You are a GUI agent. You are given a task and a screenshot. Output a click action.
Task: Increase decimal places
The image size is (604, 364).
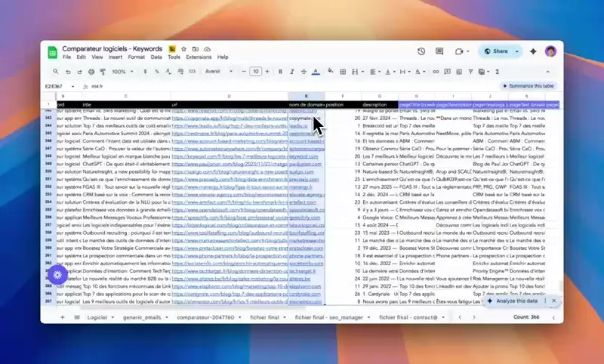pyautogui.click(x=180, y=72)
